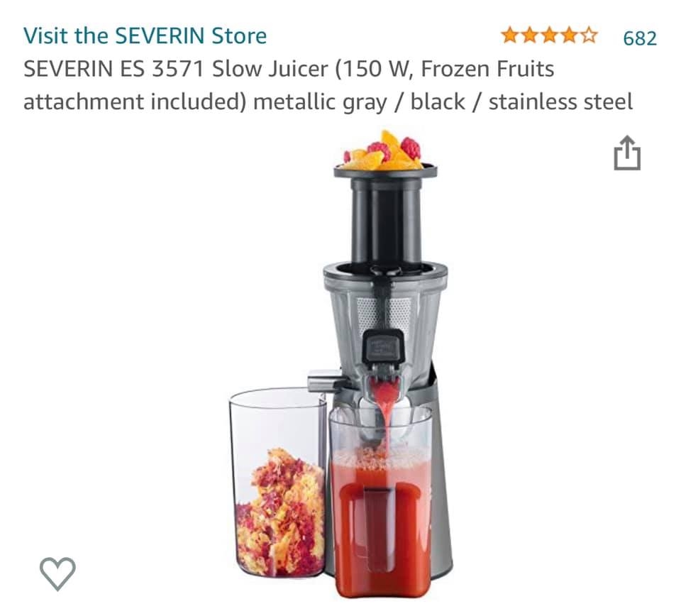This screenshot has height=616, width=681.
Task: Click the third orange rating star
Action: click(549, 35)
